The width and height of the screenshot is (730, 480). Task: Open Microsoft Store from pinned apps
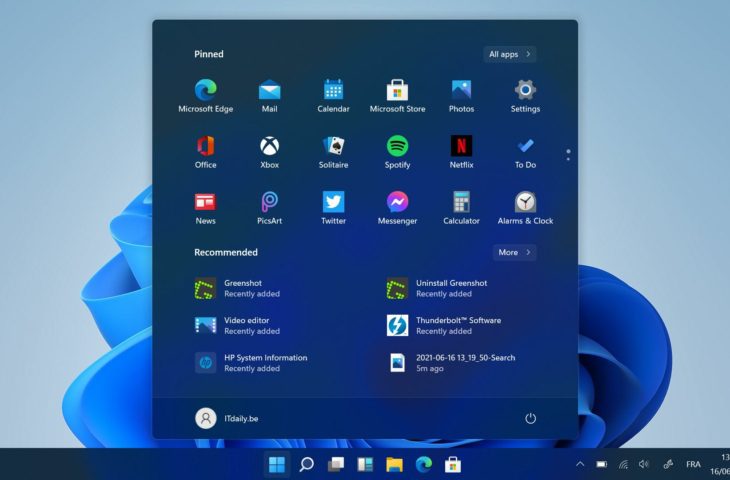click(x=397, y=95)
